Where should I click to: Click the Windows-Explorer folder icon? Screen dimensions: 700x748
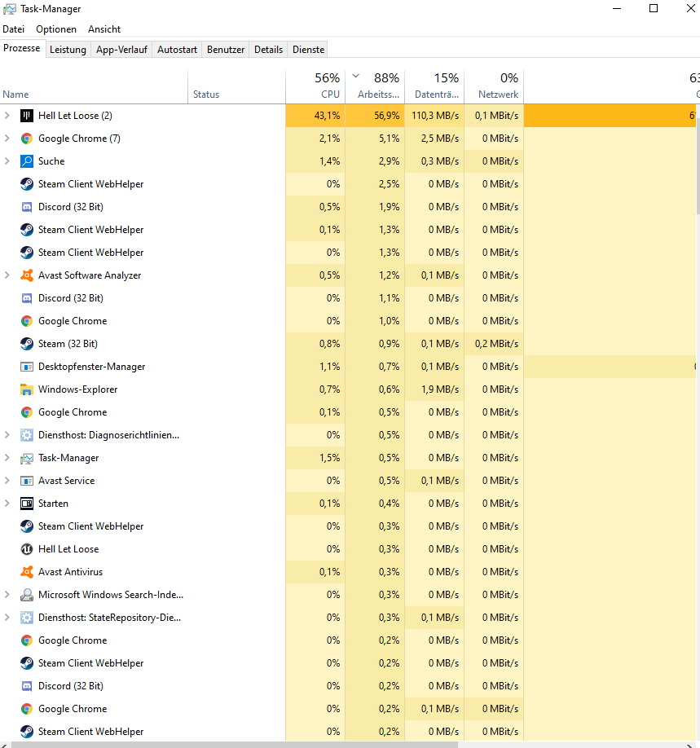click(27, 389)
